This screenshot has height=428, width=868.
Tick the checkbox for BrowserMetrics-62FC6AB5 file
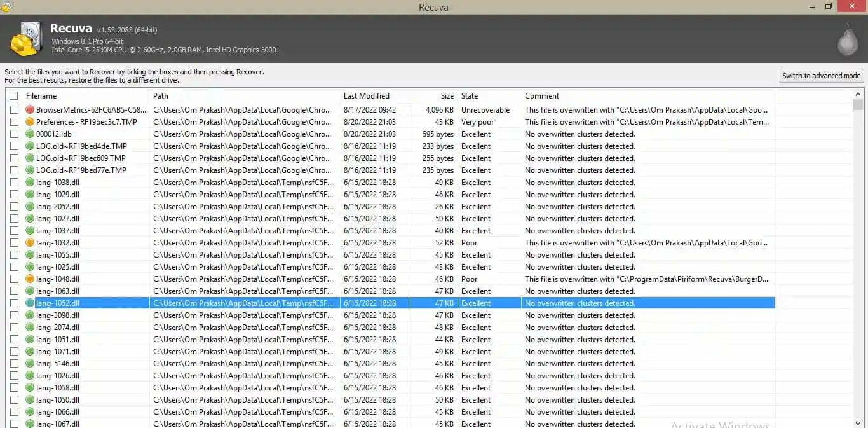coord(14,110)
